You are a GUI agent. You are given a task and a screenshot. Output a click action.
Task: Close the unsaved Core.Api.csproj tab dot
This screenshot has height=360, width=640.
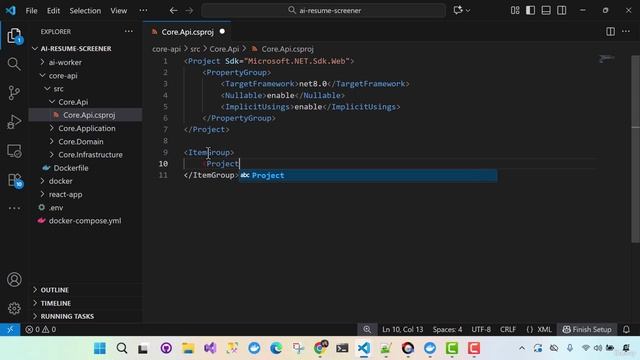tap(222, 31)
